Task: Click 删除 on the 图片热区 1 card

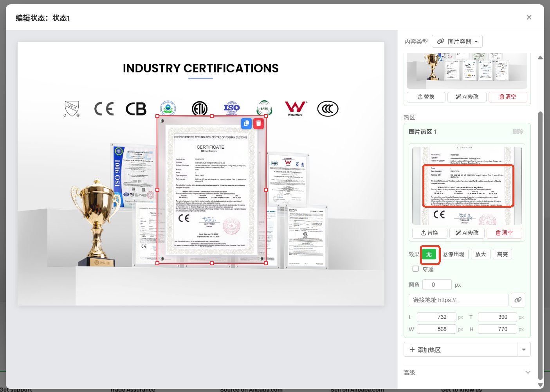Action: [518, 131]
